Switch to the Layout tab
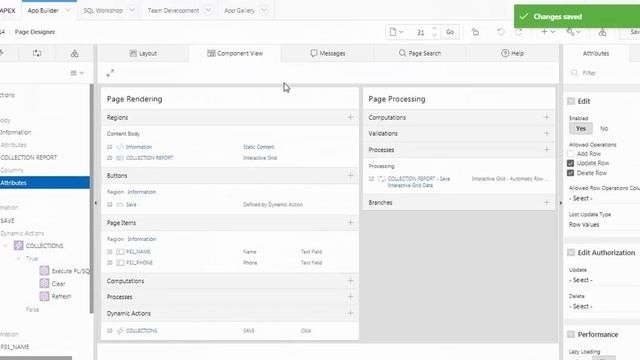 tap(143, 53)
